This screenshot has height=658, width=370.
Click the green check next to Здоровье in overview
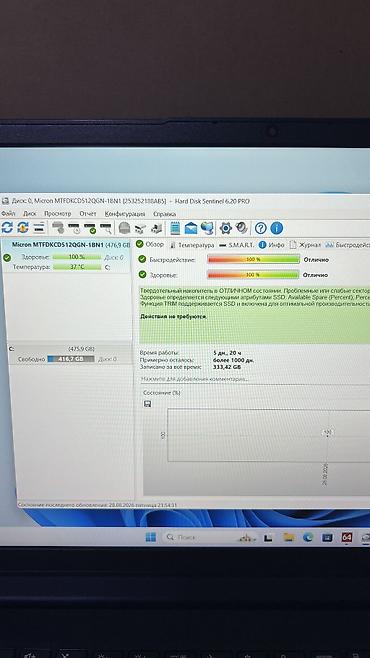[142, 274]
